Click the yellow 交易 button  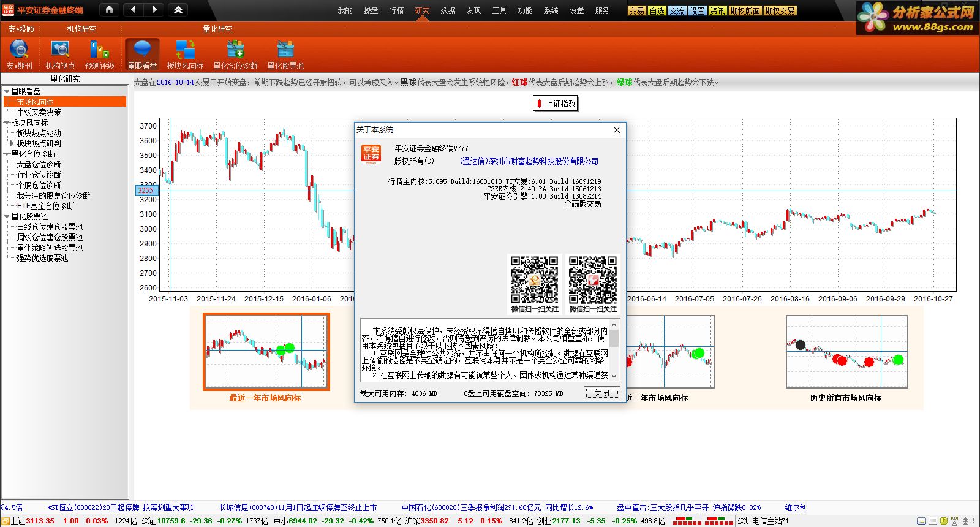pyautogui.click(x=636, y=10)
